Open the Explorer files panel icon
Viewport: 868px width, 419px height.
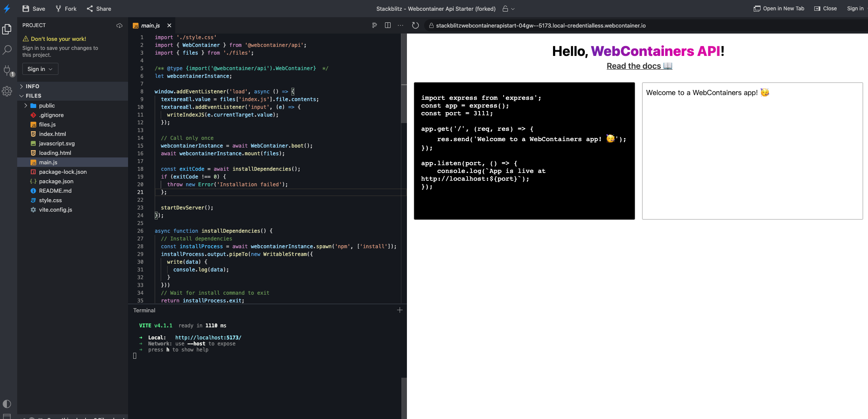[x=7, y=29]
